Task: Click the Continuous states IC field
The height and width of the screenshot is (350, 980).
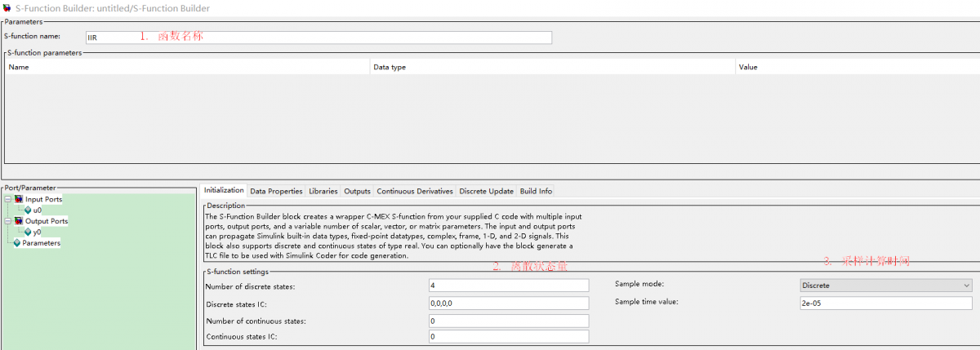Action: pyautogui.click(x=508, y=337)
